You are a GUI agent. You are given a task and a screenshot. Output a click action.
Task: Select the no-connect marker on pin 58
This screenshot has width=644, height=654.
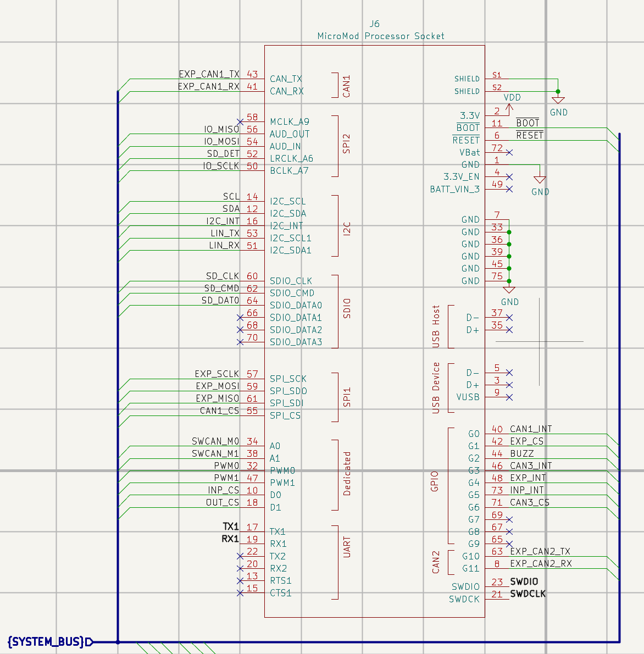coord(240,122)
